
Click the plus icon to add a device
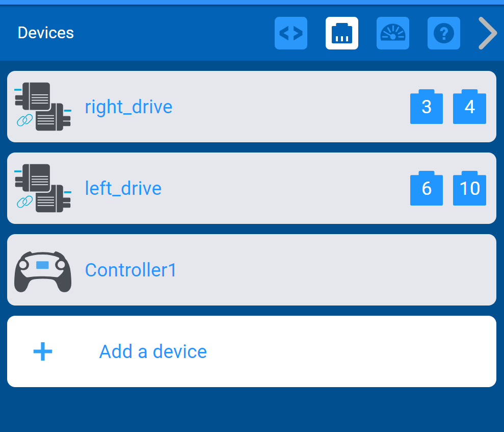click(43, 351)
